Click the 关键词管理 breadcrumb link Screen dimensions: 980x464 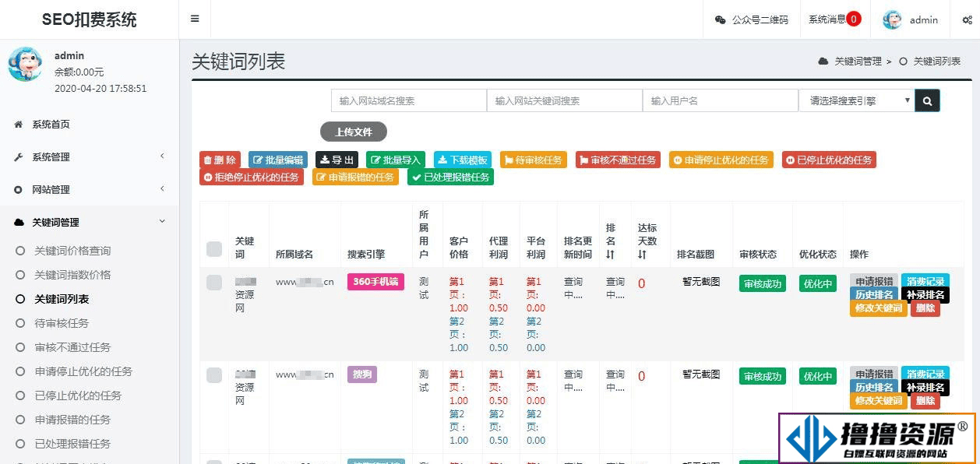tap(858, 62)
